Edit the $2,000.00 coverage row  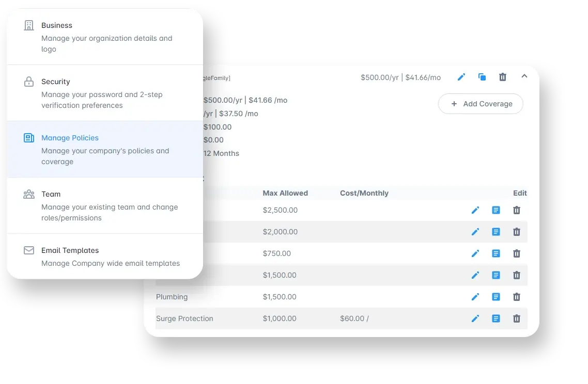(475, 232)
